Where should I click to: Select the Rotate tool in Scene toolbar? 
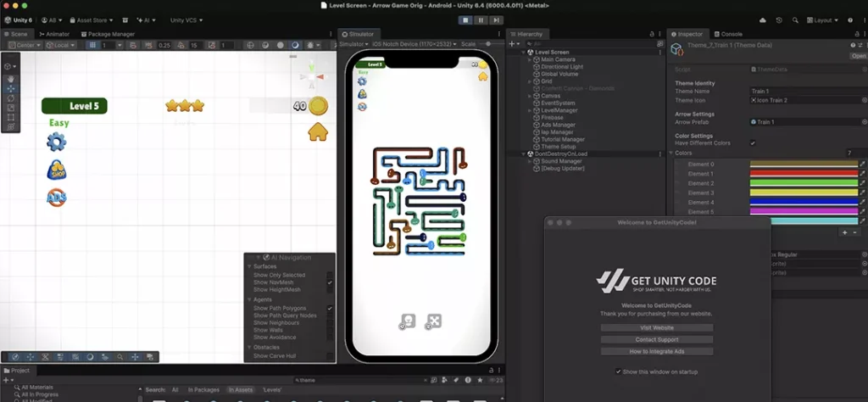point(10,98)
